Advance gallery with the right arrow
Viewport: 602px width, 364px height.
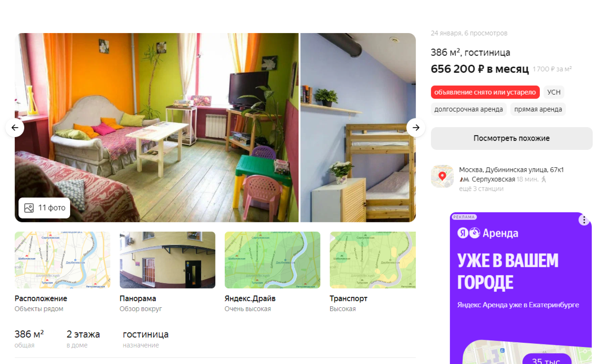(416, 128)
